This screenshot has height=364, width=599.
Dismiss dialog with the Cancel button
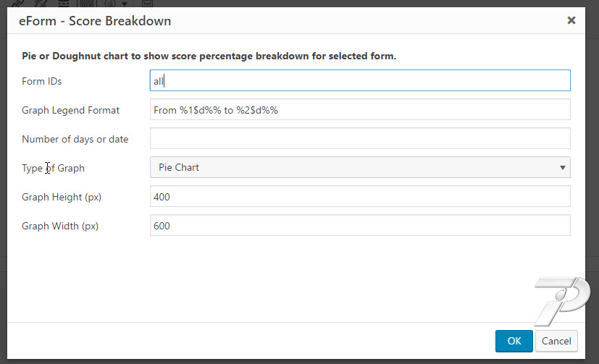(x=556, y=341)
